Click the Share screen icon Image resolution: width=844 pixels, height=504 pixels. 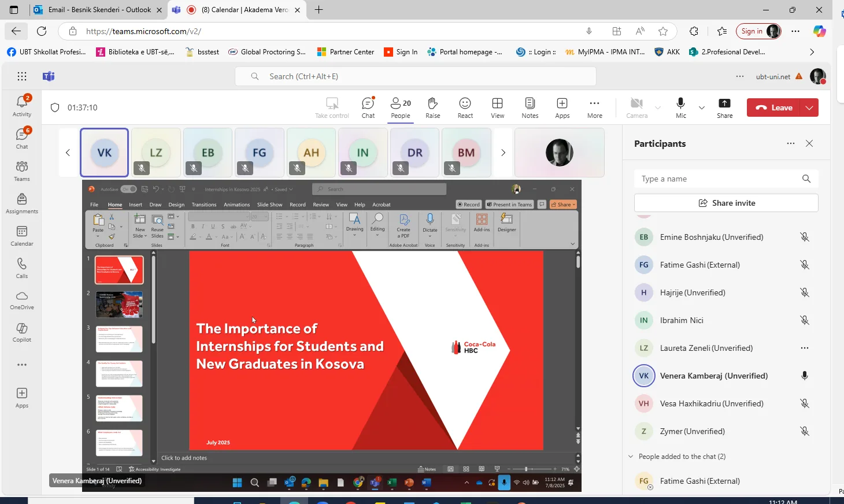tap(724, 108)
